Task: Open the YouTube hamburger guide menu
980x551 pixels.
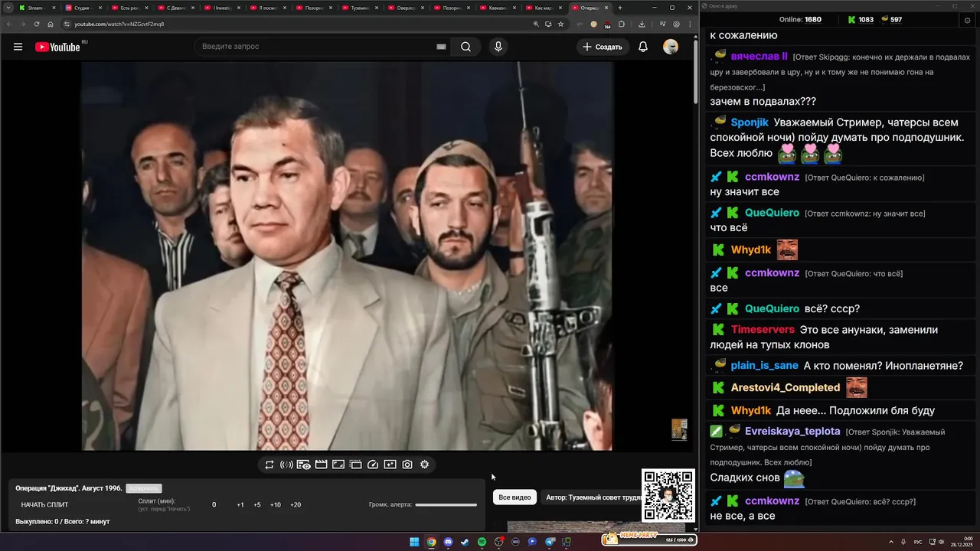Action: coord(18,47)
